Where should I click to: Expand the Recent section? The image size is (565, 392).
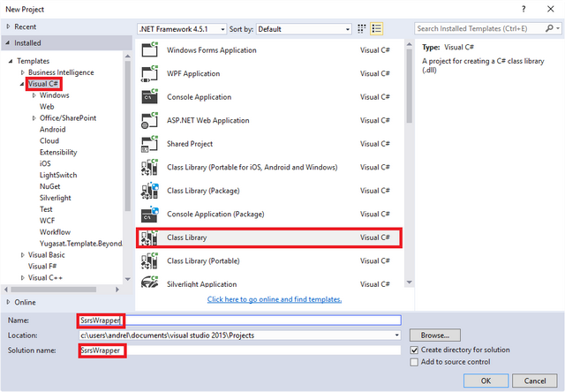[x=8, y=26]
